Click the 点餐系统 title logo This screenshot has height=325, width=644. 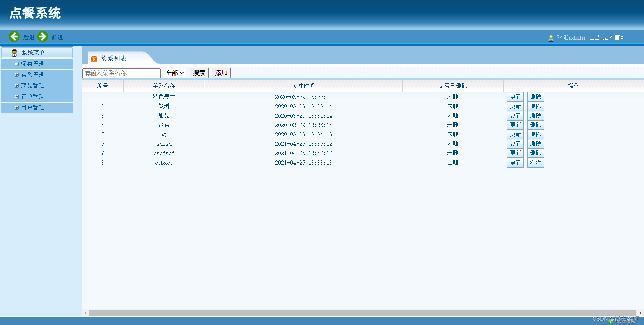35,13
